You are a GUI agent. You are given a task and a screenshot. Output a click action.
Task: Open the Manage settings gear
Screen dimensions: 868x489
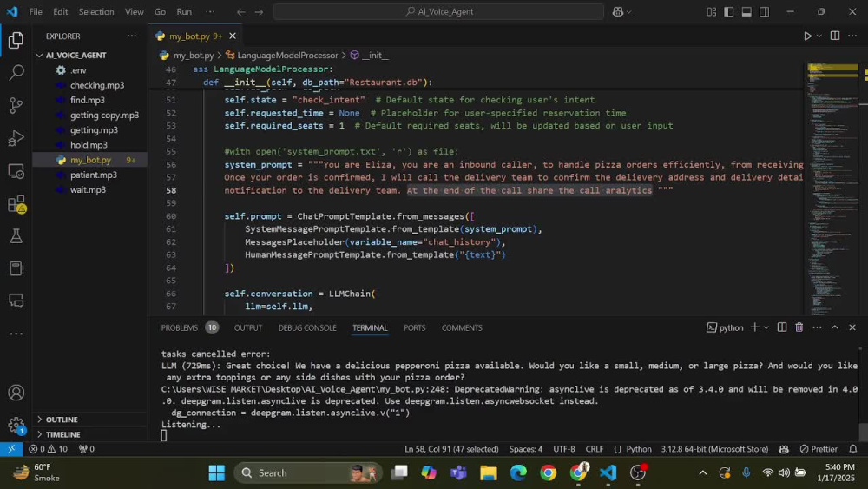coord(16,426)
